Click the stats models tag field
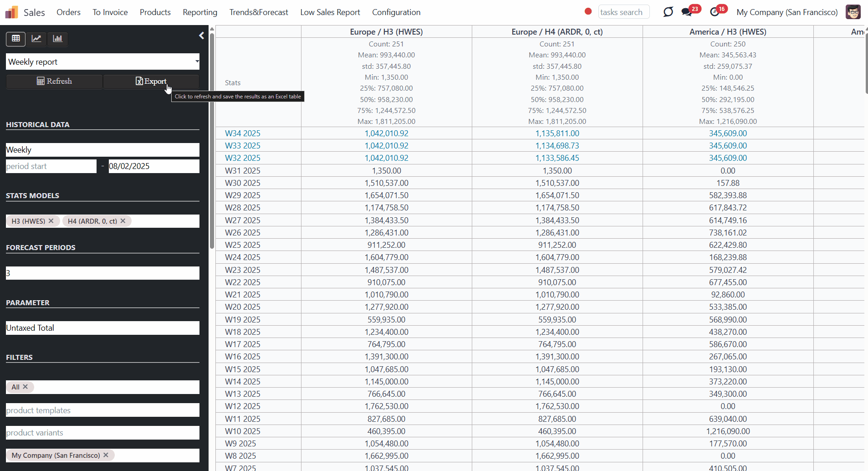 coord(103,221)
